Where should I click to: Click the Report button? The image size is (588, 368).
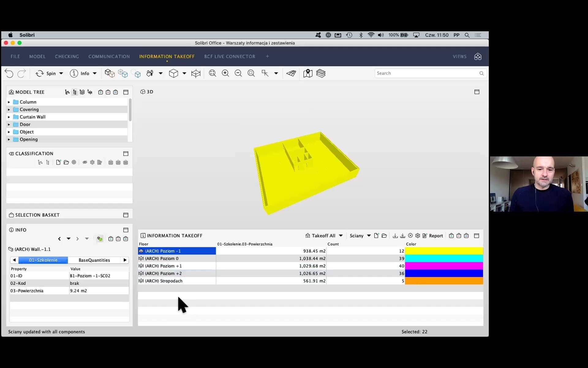432,236
